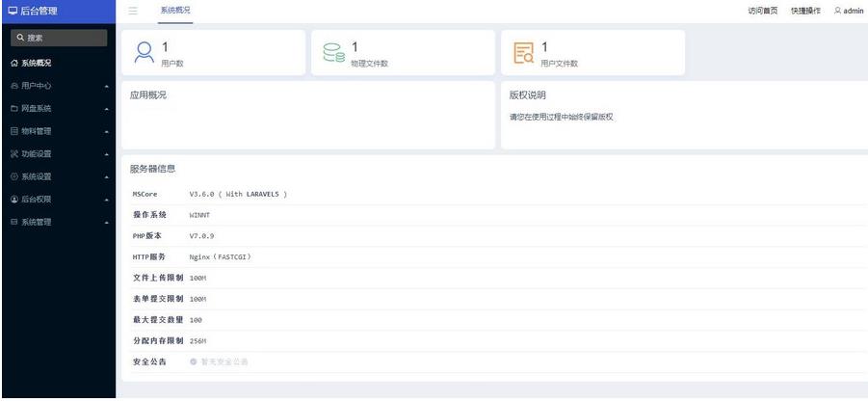The width and height of the screenshot is (868, 402).
Task: Click the home icon beside 系统概况
Action: click(x=15, y=63)
